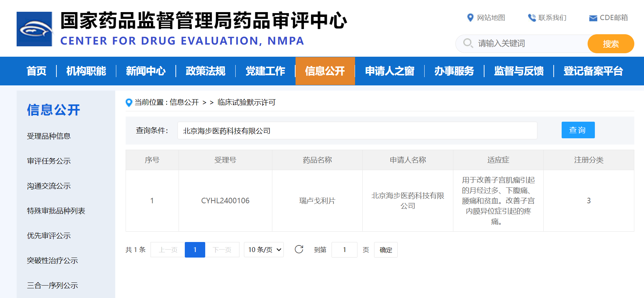This screenshot has width=644, height=298.
Task: Focus the 查询条件 input field
Action: point(357,131)
